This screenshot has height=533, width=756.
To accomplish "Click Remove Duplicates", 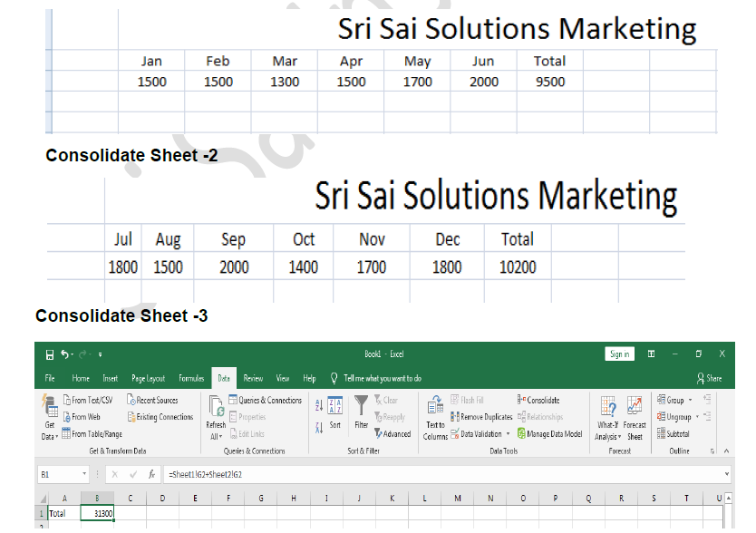I will tap(480, 417).
